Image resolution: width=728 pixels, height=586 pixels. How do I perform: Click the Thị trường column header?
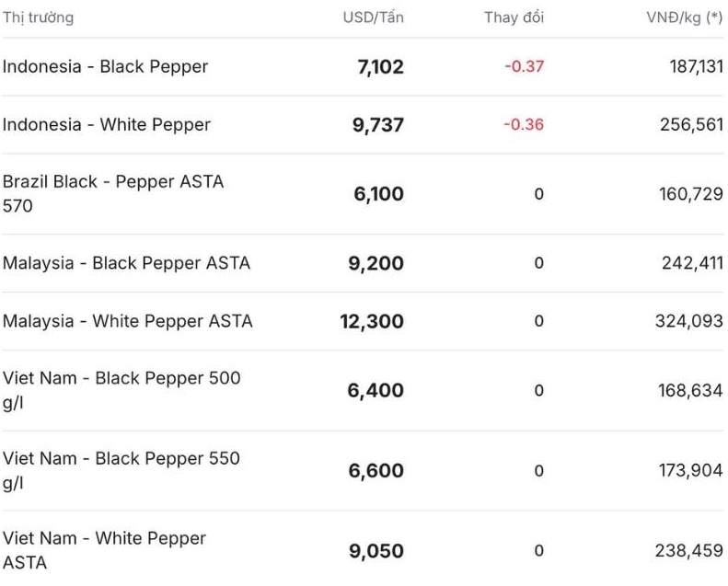pos(38,17)
